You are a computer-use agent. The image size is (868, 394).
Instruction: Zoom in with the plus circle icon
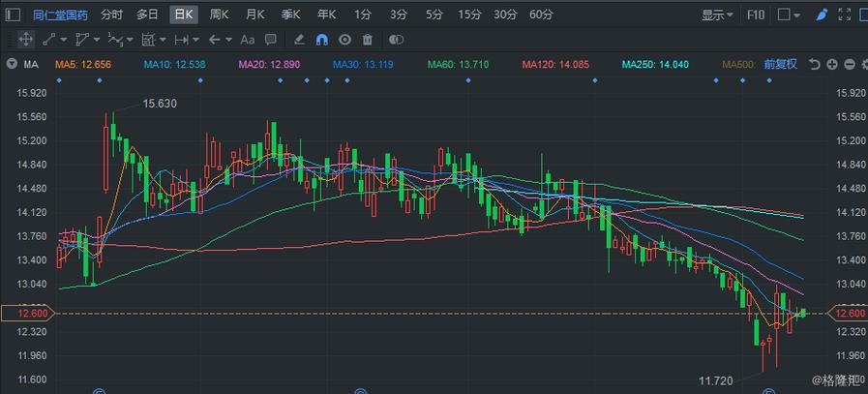click(832, 64)
